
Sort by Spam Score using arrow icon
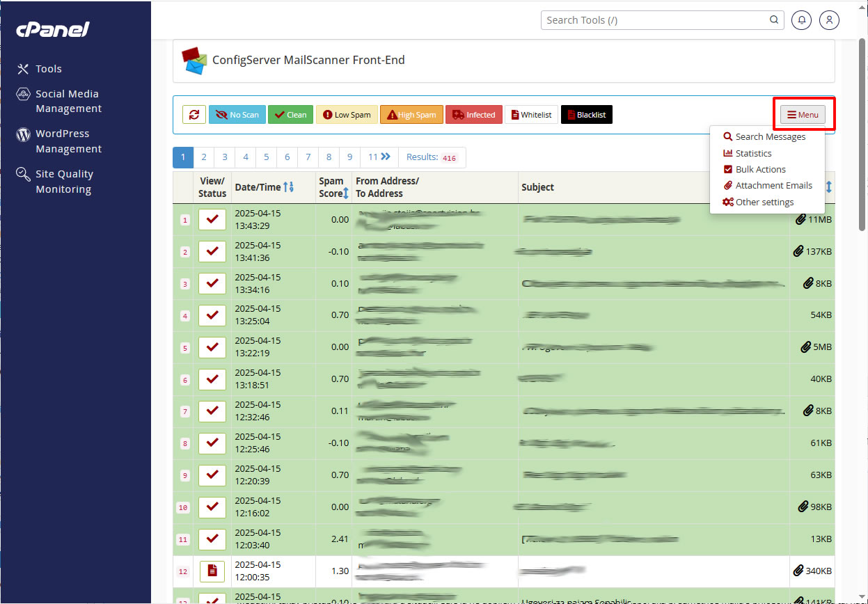coord(346,193)
